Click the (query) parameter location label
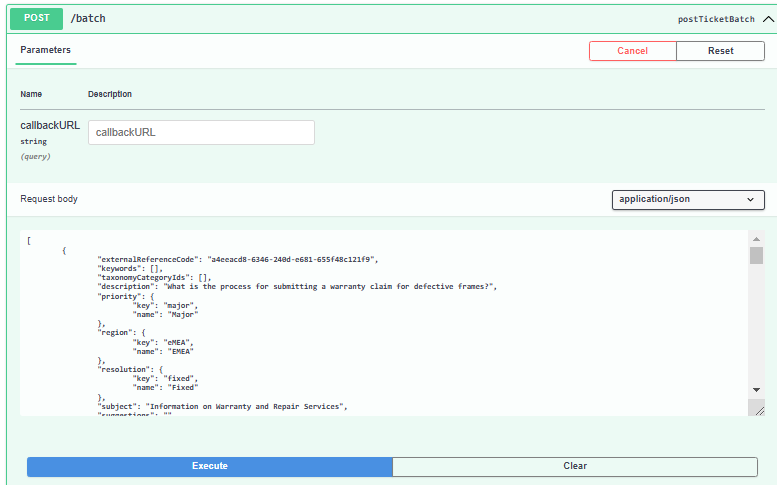 [35, 157]
